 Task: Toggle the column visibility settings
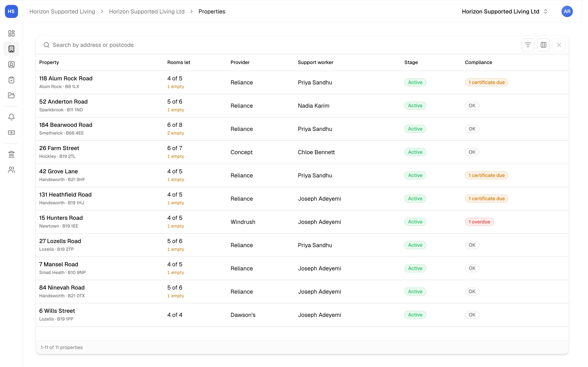tap(543, 45)
